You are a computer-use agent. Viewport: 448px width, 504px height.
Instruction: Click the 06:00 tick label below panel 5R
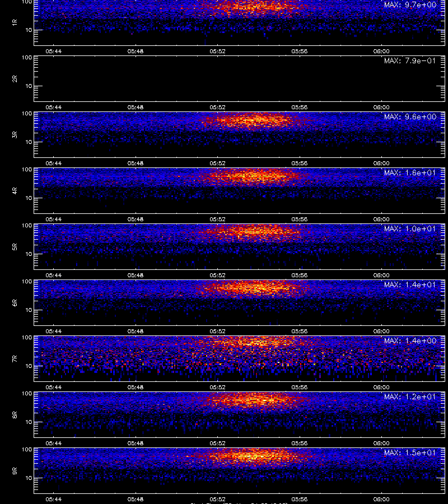click(381, 275)
